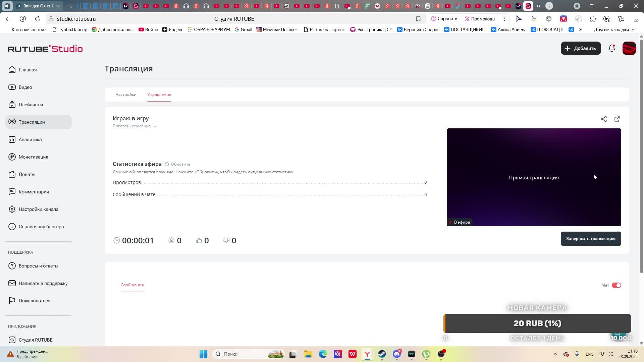Viewport: 644px width, 362px height.
Task: Toggle the Чат switch off
Action: tap(616, 285)
